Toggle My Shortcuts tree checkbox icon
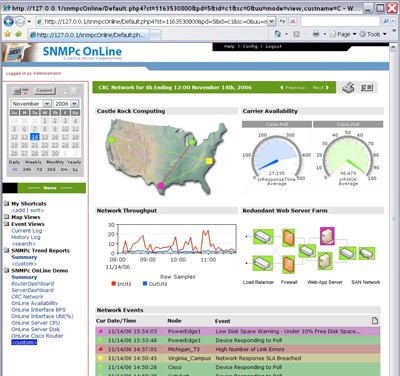 (x=6, y=203)
